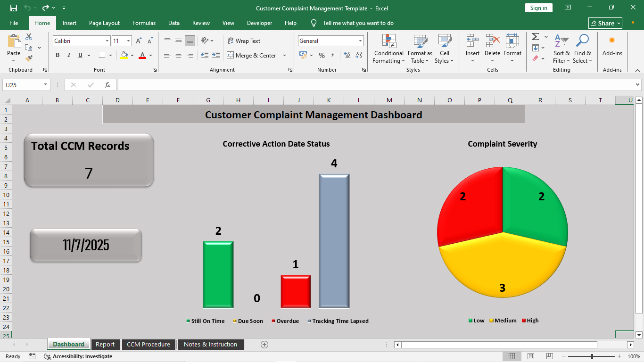Click the zoom slider handle
Viewport: 644px width, 362px height.
tap(592, 356)
